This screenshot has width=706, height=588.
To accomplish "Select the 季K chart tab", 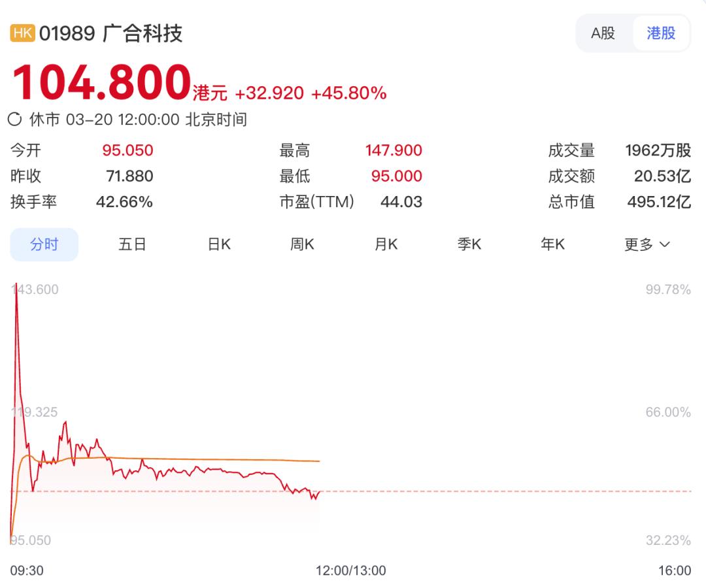I will tap(469, 244).
